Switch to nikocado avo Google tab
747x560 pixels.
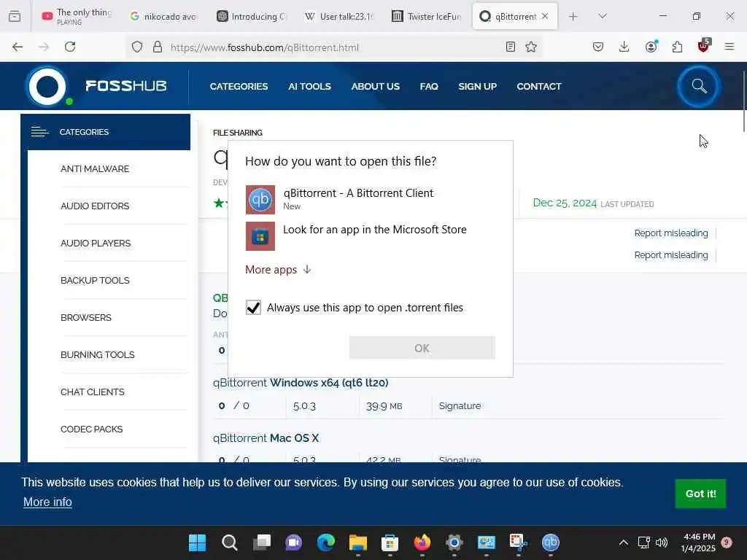point(163,16)
